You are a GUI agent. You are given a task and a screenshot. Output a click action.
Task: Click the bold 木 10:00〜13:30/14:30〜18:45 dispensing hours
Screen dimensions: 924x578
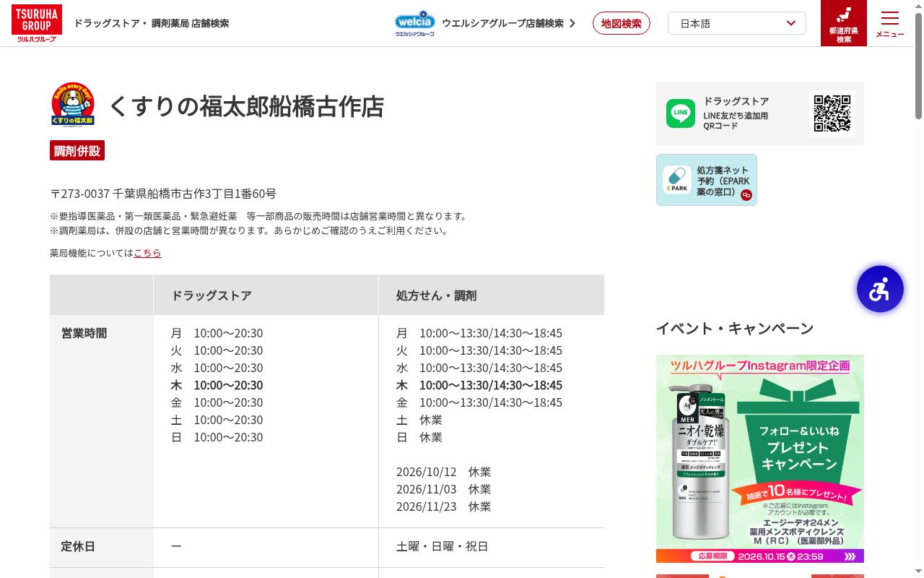tap(479, 385)
